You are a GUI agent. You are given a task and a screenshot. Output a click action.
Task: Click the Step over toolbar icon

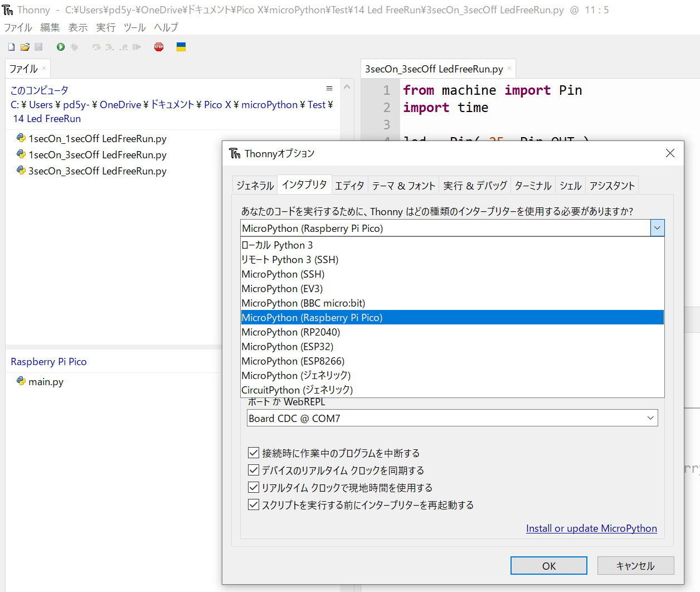point(96,47)
